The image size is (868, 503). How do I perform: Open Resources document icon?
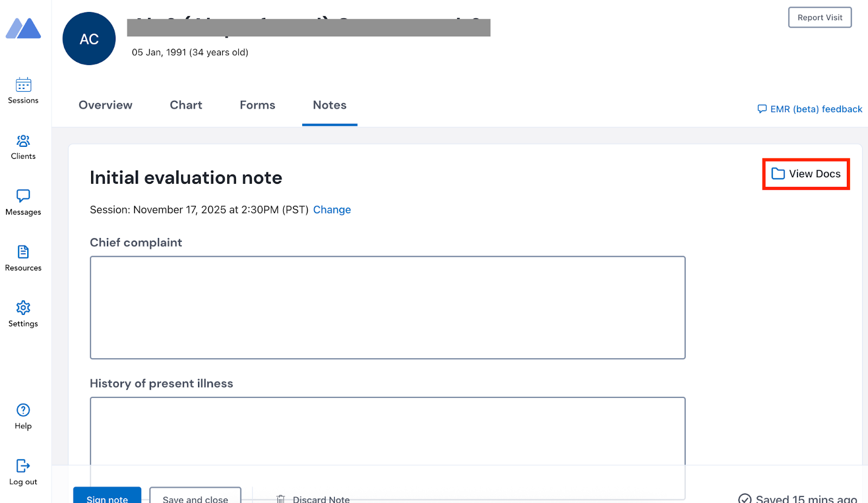[23, 252]
